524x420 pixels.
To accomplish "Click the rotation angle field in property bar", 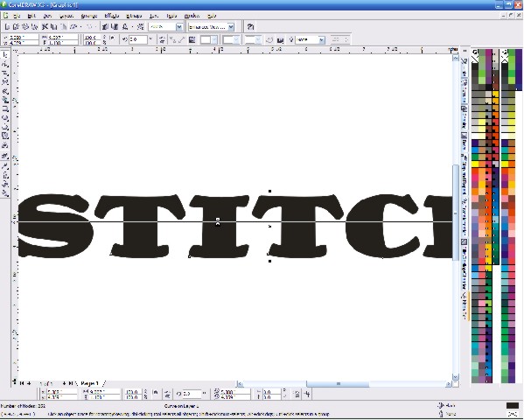I will (138, 39).
